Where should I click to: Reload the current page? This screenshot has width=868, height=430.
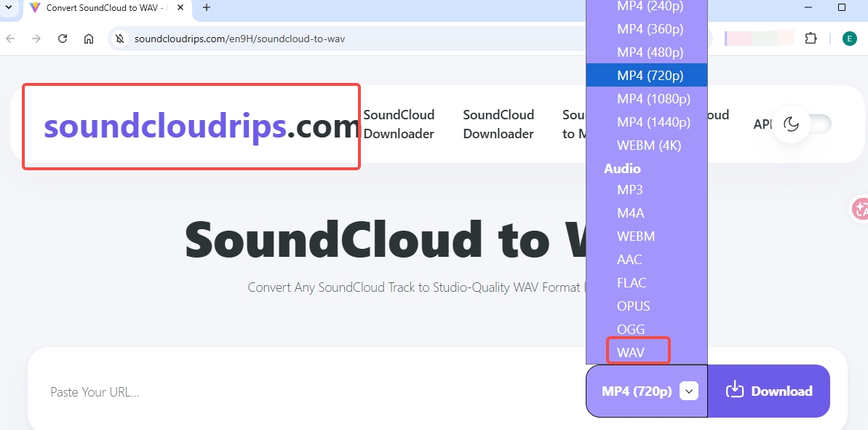tap(62, 38)
